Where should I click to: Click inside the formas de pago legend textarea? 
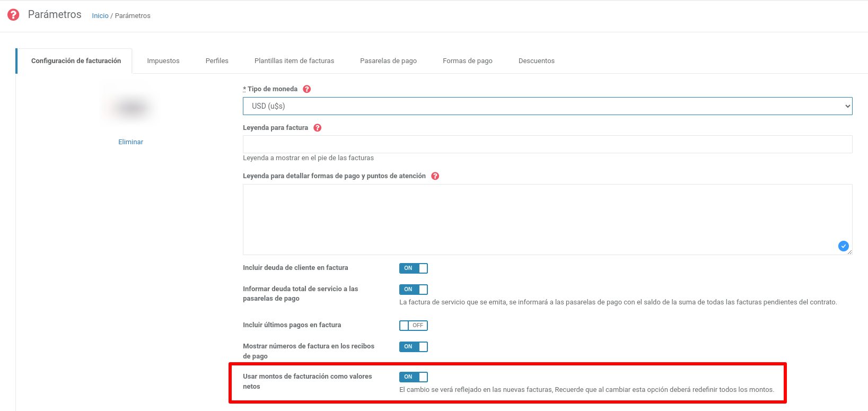(547, 220)
